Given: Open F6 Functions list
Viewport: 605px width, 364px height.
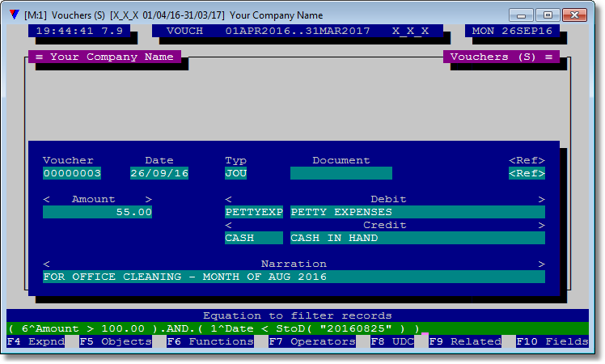Looking at the screenshot, I should point(210,341).
